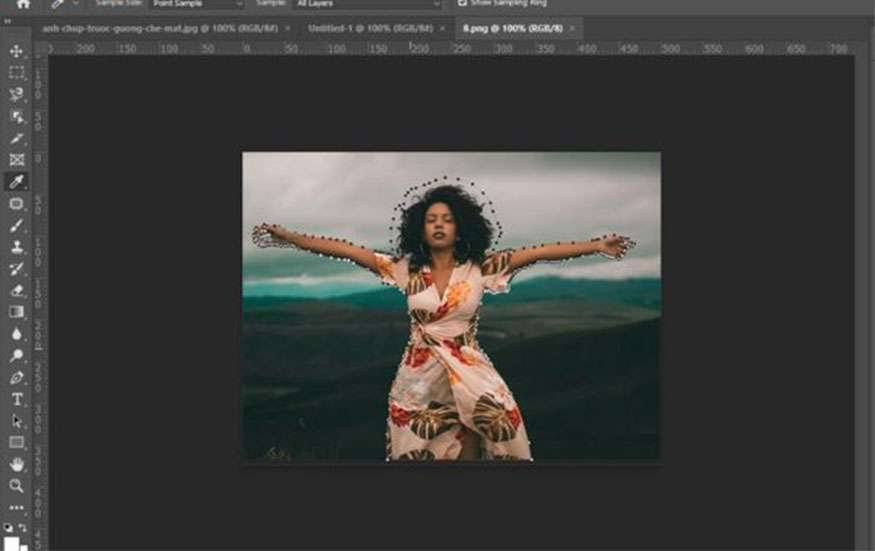
Task: Select the History Brush tool
Action: [x=16, y=269]
